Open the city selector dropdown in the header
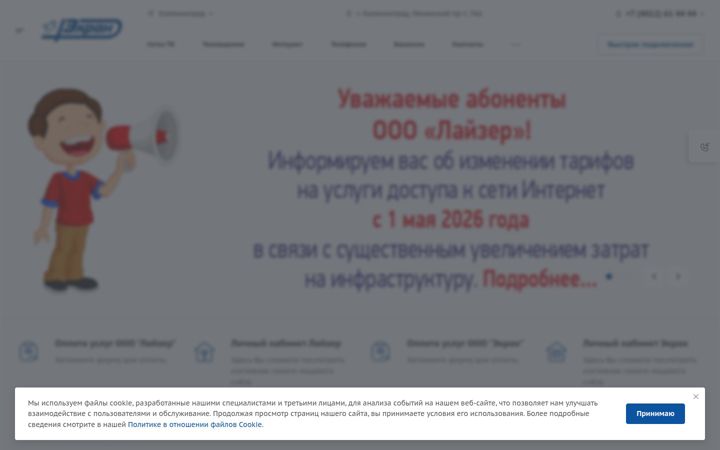Viewport: 720px width, 450px height. [180, 14]
